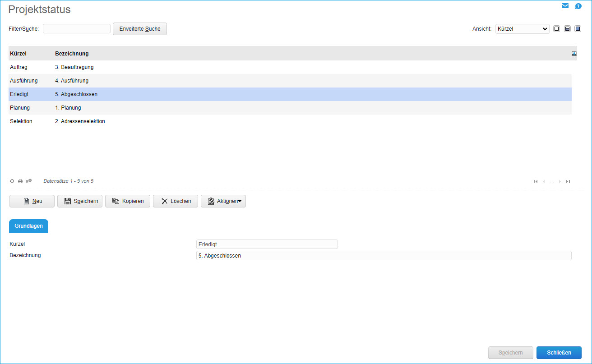Create a new record with Neu
The image size is (592, 364).
(32, 201)
